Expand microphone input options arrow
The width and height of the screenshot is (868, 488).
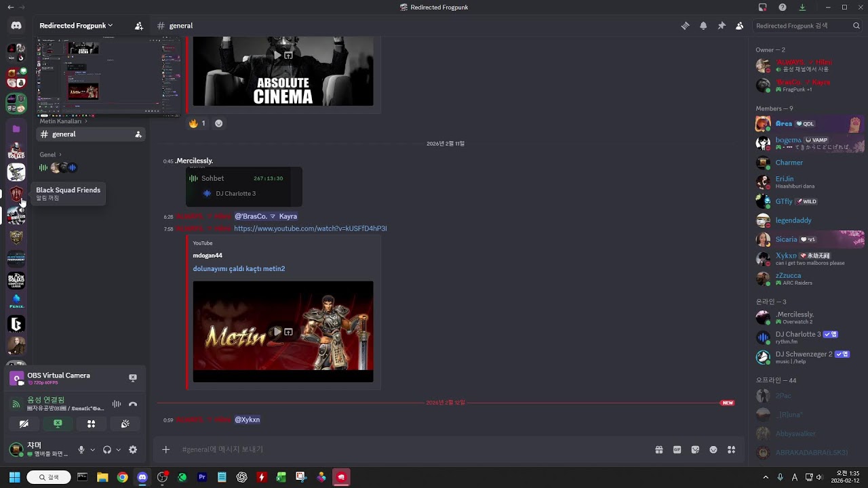click(x=93, y=449)
